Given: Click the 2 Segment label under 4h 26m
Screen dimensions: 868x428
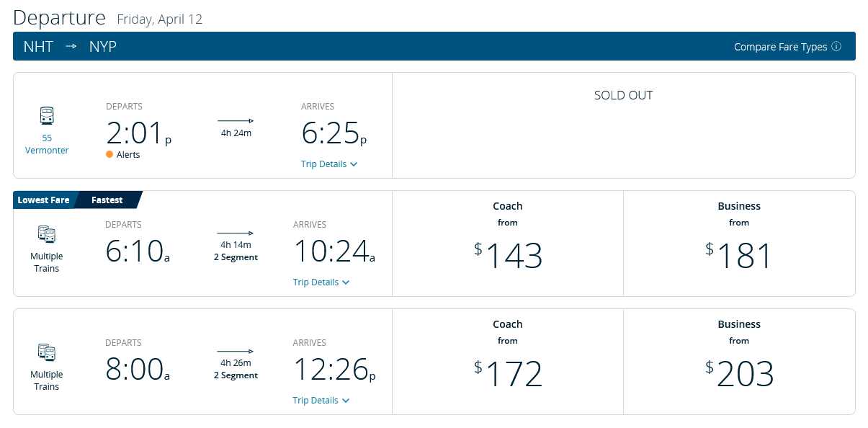Looking at the screenshot, I should (236, 375).
